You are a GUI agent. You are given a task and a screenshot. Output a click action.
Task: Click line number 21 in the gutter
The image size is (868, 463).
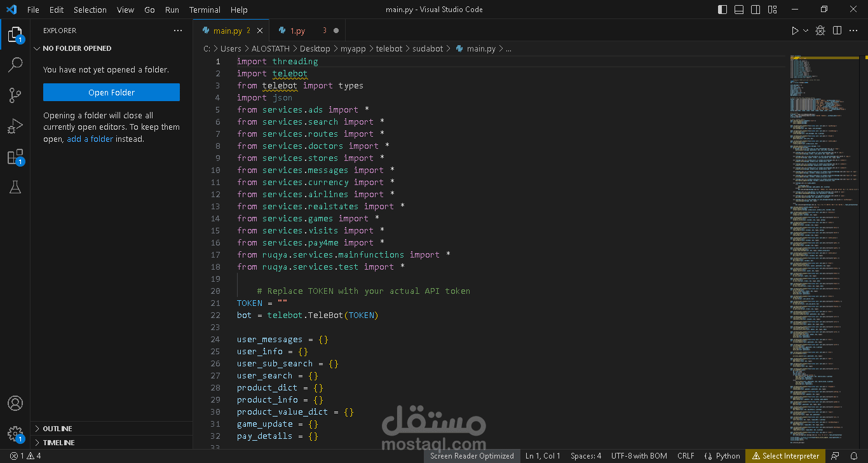[x=215, y=303]
